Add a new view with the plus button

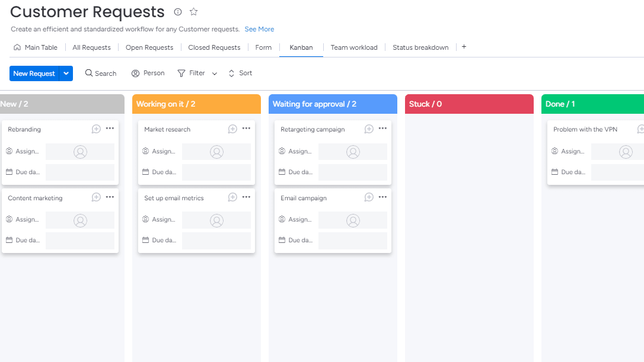click(464, 47)
